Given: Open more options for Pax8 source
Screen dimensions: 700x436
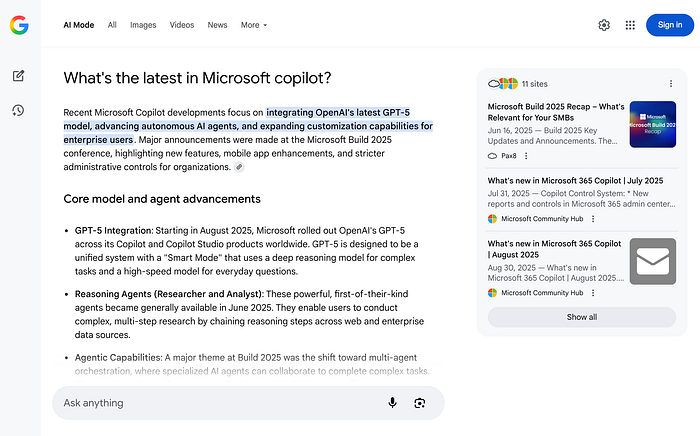Looking at the screenshot, I should click(x=526, y=156).
